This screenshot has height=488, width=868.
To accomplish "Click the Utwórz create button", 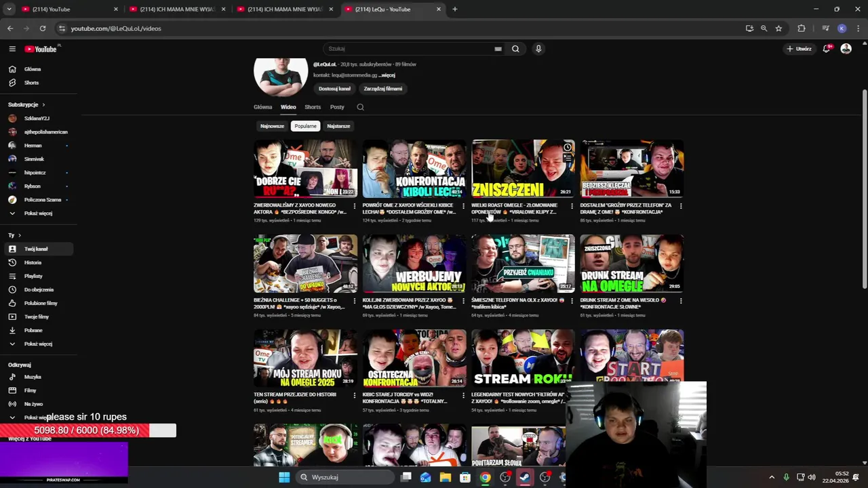I will tap(799, 49).
